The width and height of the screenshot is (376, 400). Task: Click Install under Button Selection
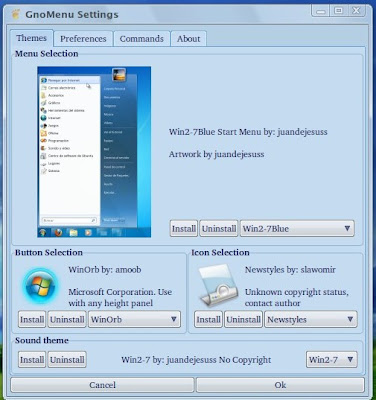click(x=32, y=319)
